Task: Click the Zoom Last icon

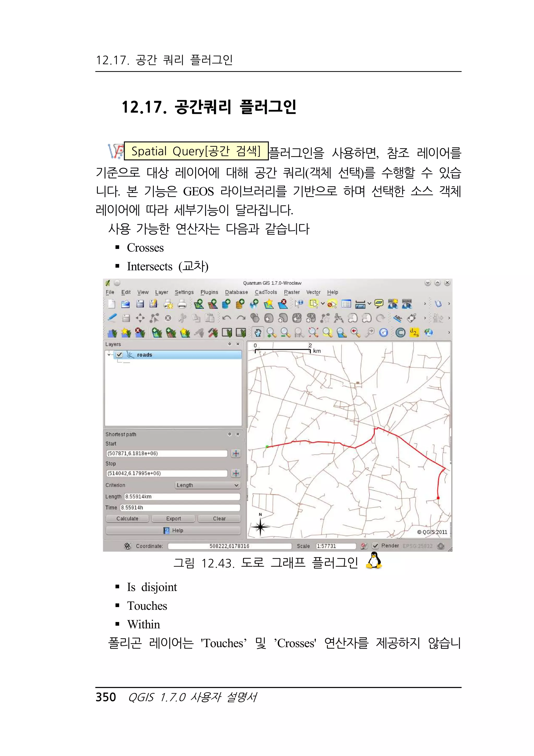Action: pyautogui.click(x=355, y=332)
